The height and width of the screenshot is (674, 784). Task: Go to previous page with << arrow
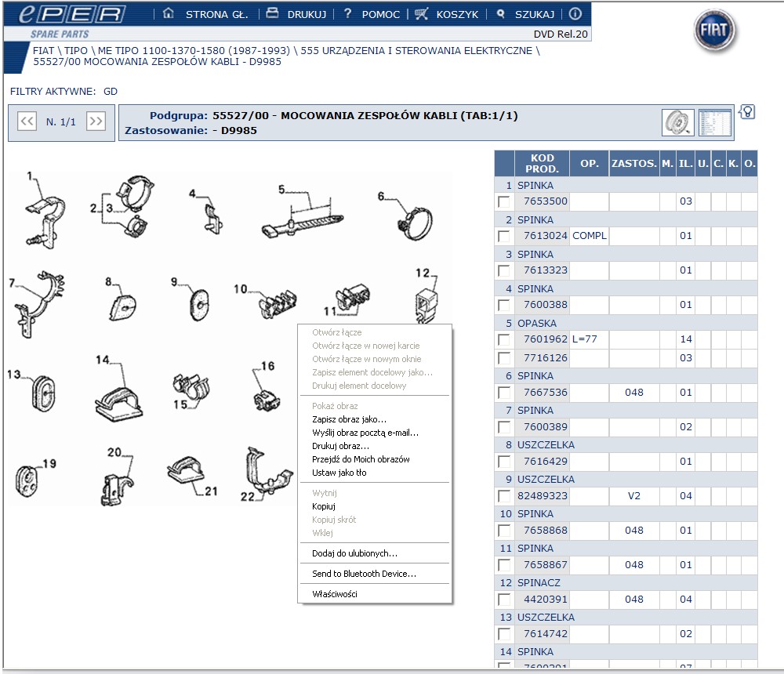click(x=27, y=121)
